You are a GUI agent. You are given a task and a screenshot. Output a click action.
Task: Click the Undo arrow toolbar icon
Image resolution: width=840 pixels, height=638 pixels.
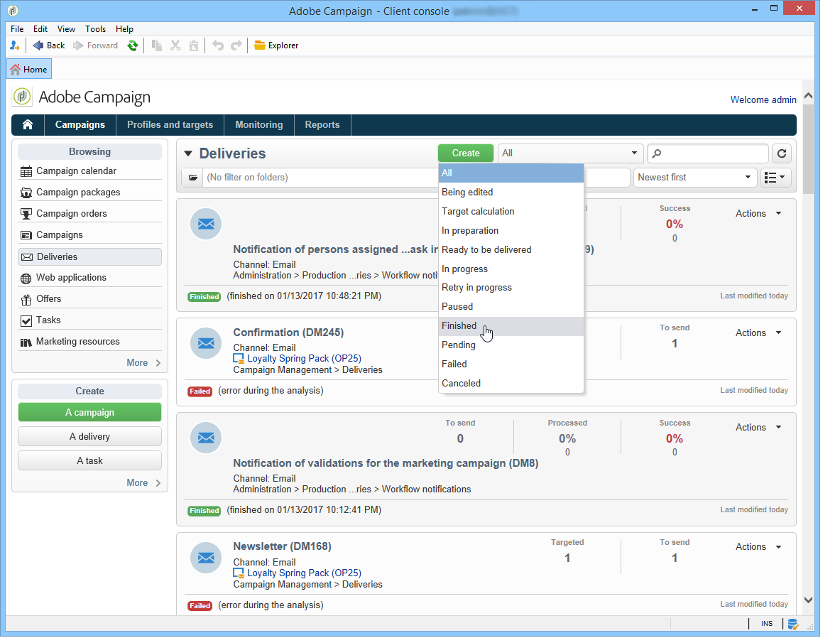217,45
